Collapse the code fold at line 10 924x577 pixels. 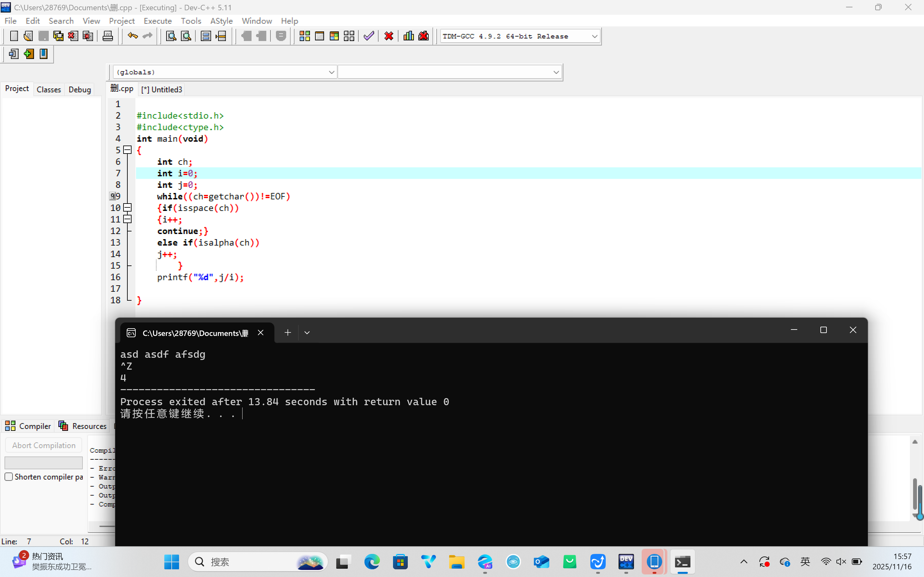[128, 208]
